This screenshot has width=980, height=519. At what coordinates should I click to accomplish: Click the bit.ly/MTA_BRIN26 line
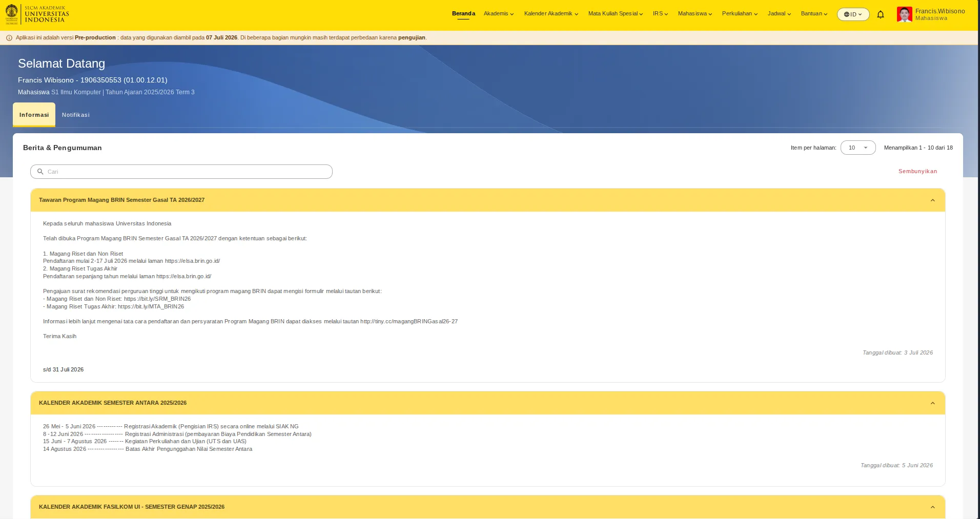[113, 306]
